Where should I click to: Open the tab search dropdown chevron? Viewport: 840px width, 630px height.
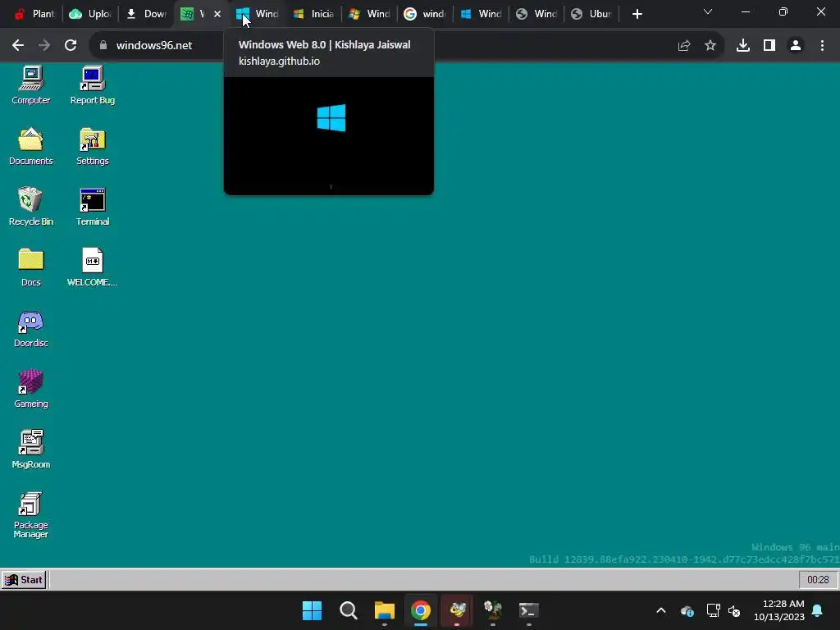click(x=708, y=11)
